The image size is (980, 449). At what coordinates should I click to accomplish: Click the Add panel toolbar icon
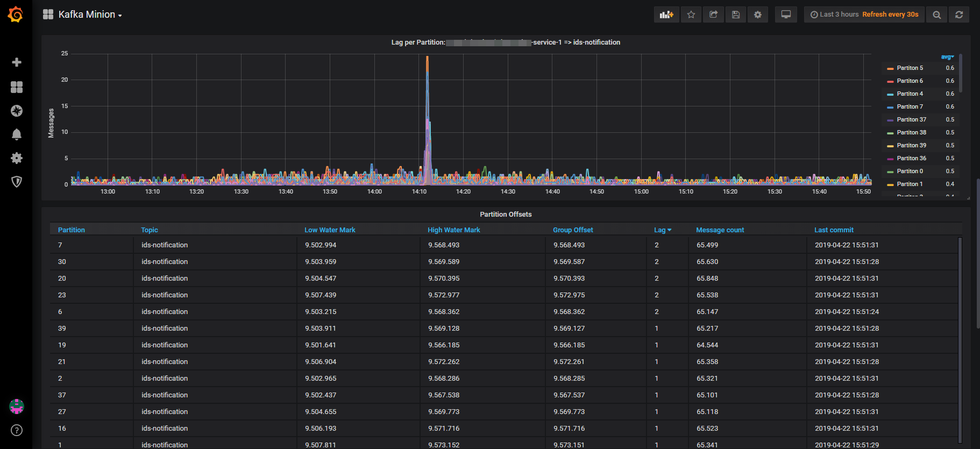point(666,15)
